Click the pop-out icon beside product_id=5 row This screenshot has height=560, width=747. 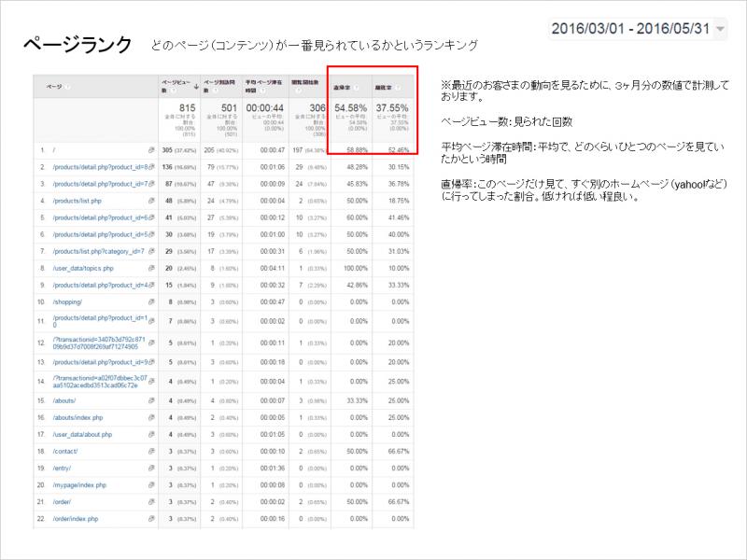click(x=151, y=234)
